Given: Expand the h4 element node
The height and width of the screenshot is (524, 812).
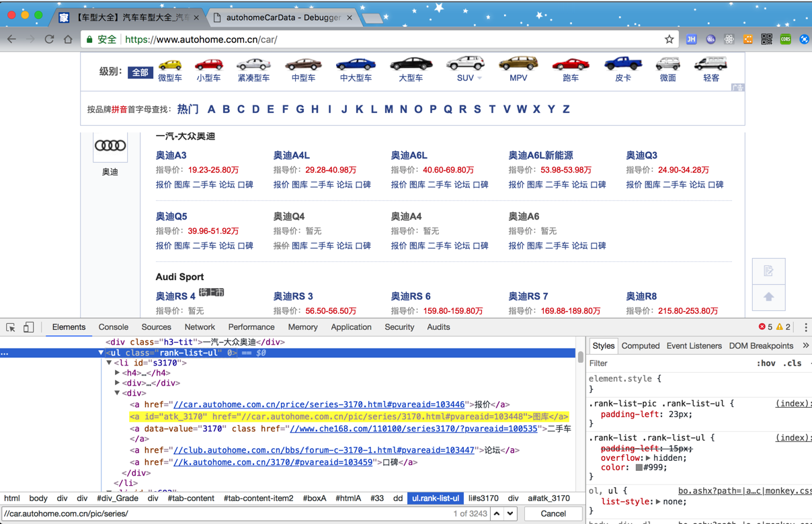Looking at the screenshot, I should click(117, 373).
